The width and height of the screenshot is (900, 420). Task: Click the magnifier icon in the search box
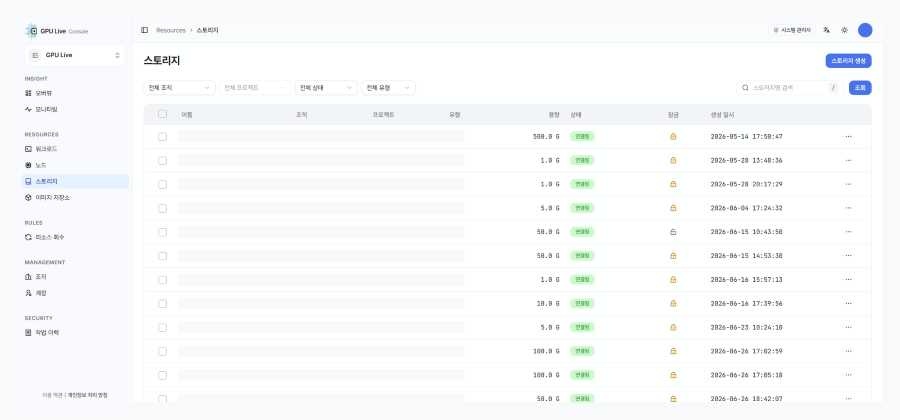tap(746, 88)
